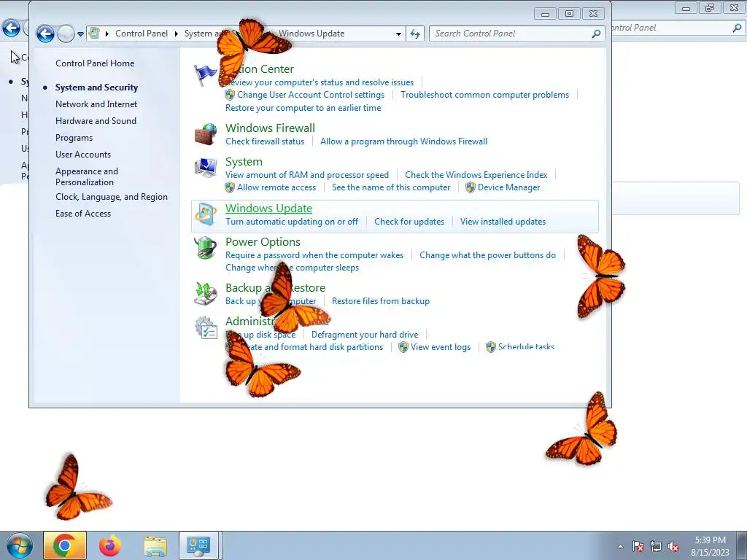The image size is (747, 560).
Task: Click the Administrative Tools gear icon
Action: click(x=205, y=327)
